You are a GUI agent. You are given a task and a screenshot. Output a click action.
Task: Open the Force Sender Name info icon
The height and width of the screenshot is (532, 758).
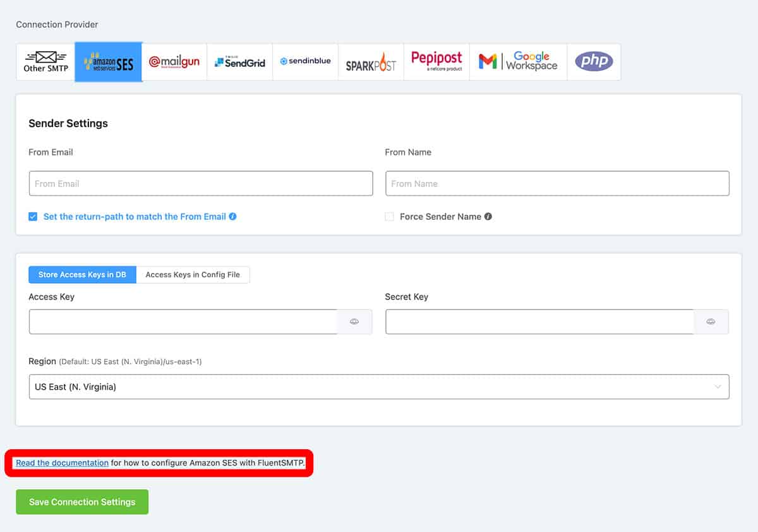tap(488, 217)
